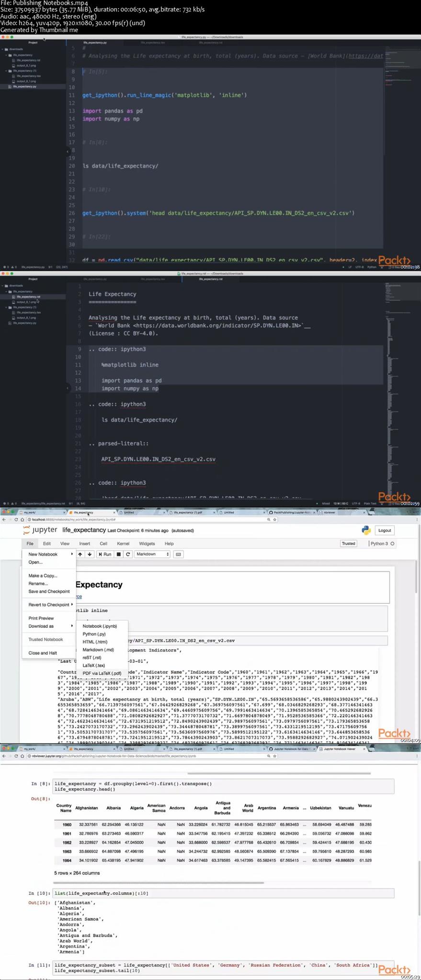421x980 pixels.
Task: Open the Insert menu in Jupyter
Action: [x=84, y=544]
